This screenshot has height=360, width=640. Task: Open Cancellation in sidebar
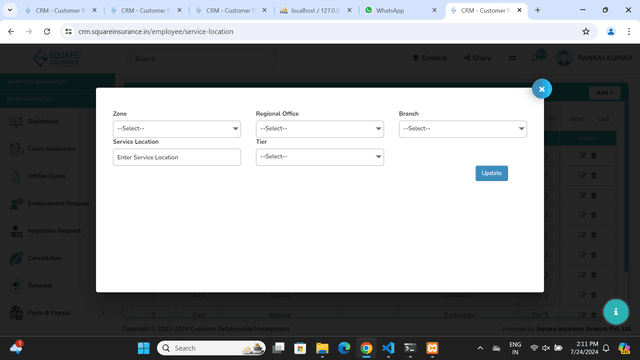pyautogui.click(x=45, y=258)
